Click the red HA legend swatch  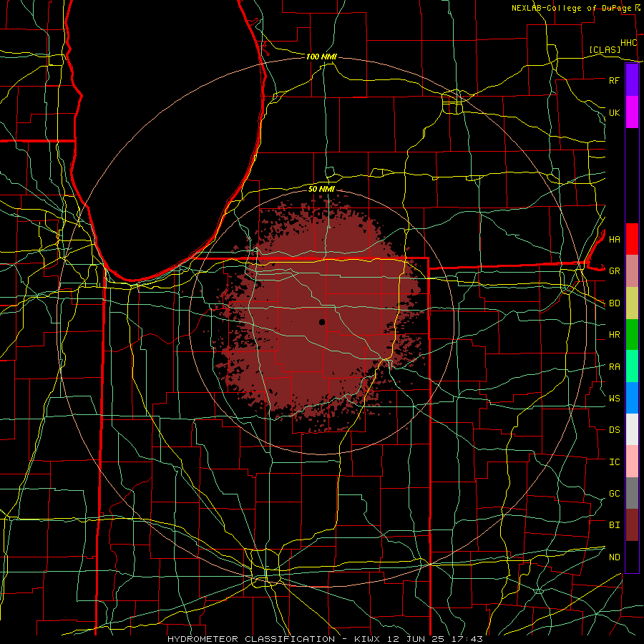(632, 239)
